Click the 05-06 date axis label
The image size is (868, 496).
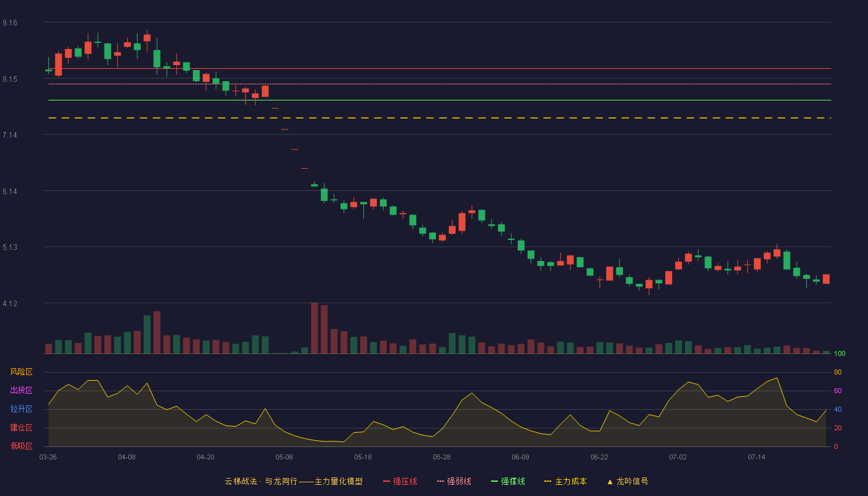[x=284, y=457]
